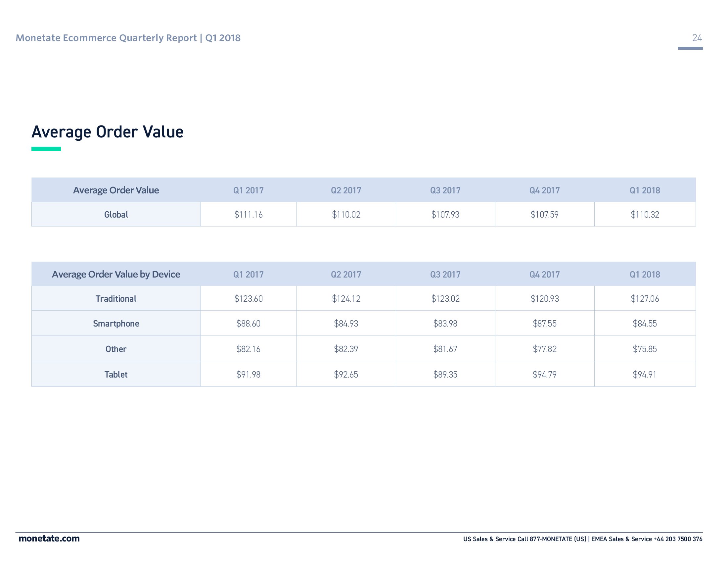This screenshot has width=728, height=563.
Task: Select the Global row label
Action: (116, 215)
